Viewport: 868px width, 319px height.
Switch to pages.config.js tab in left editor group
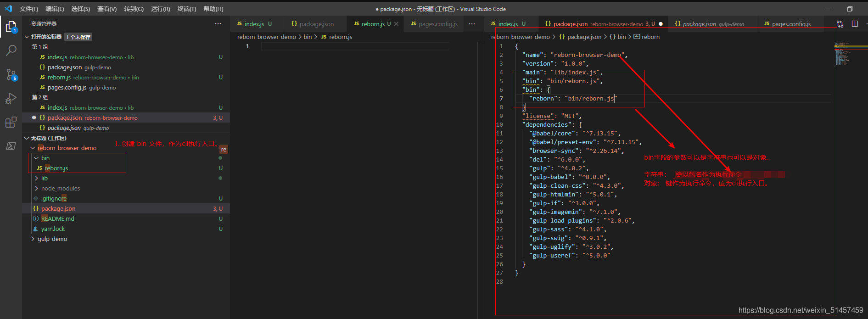pyautogui.click(x=434, y=24)
